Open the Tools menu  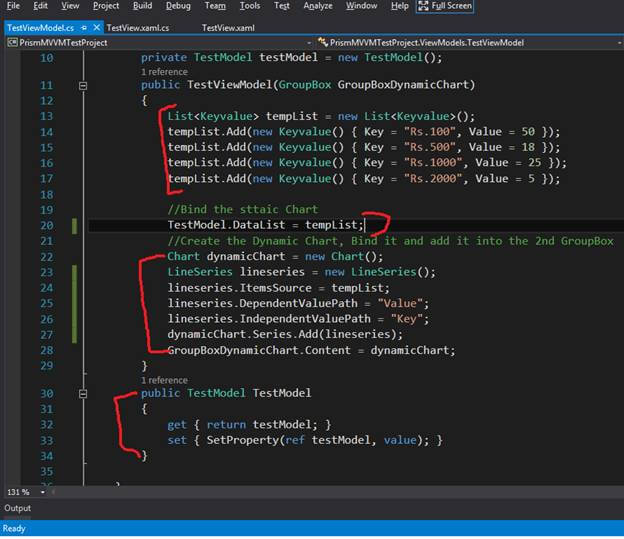(250, 6)
